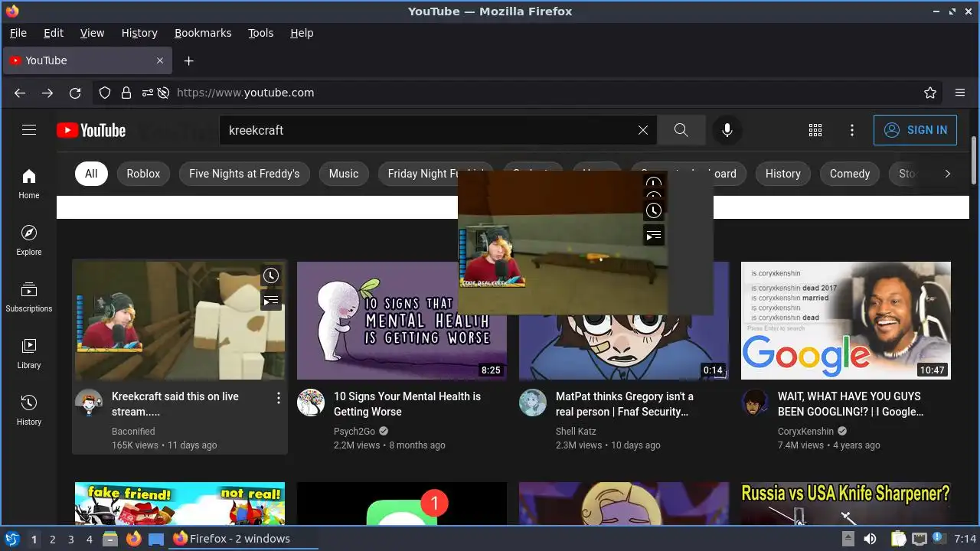Click CoryxKenshin channel avatar
This screenshot has height=551, width=980.
tap(755, 403)
